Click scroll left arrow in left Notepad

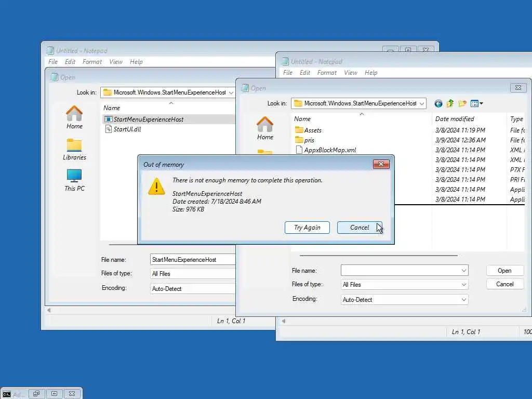click(49, 310)
